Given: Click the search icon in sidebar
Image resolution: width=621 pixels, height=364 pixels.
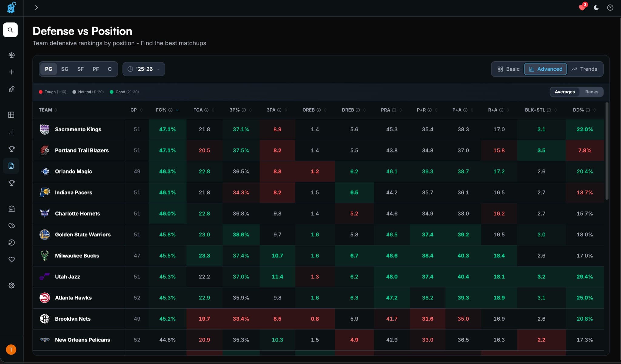Looking at the screenshot, I should pyautogui.click(x=10, y=30).
